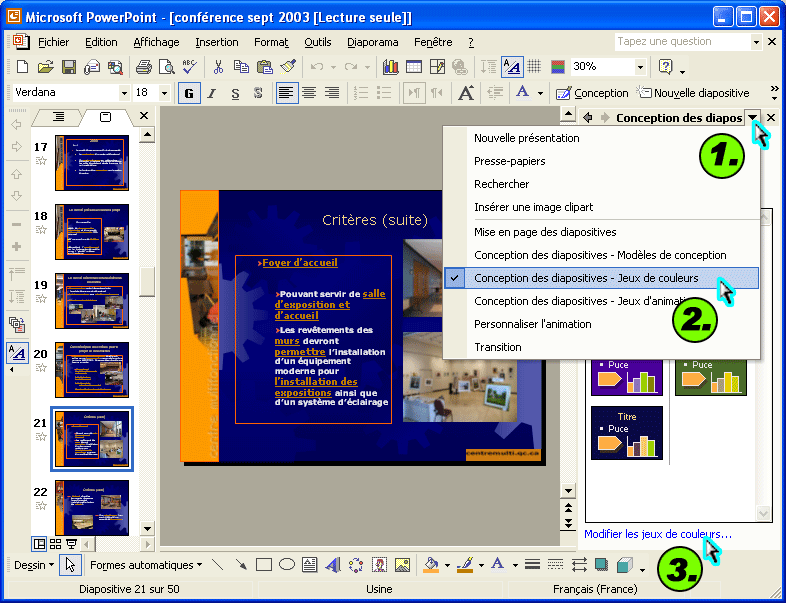Click the Print icon in the toolbar
The height and width of the screenshot is (603, 786).
tap(143, 67)
